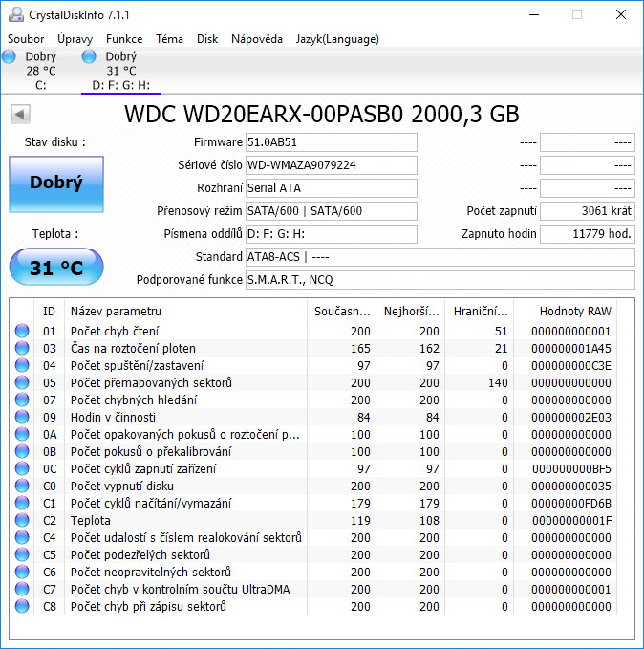Open the Soubor menu

click(x=26, y=39)
